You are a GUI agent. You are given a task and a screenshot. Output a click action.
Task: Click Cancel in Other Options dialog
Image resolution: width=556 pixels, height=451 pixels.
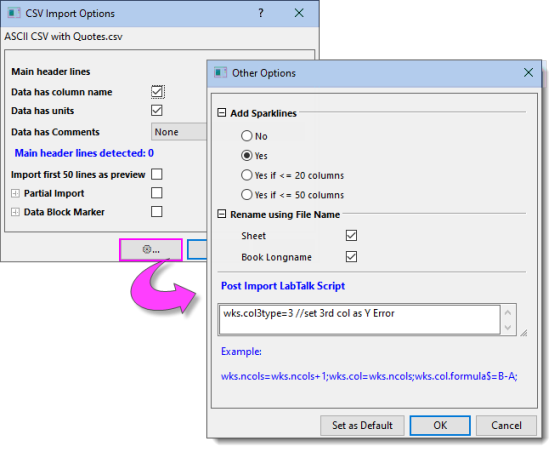506,425
